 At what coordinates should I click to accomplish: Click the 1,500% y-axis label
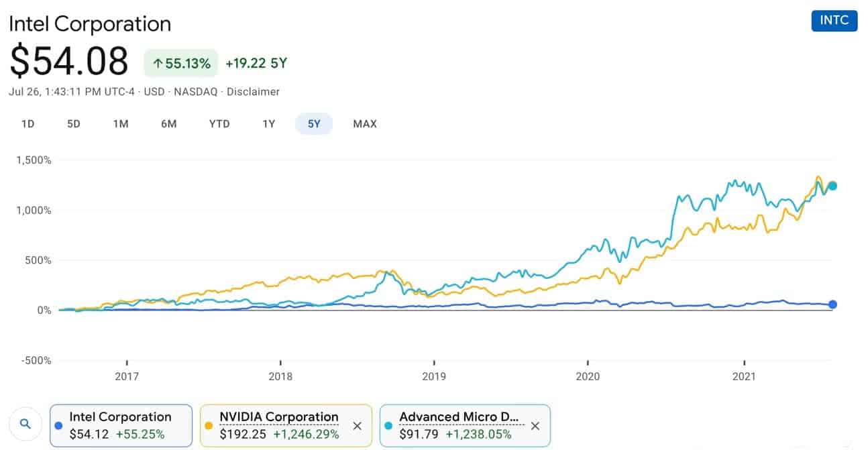pos(34,160)
